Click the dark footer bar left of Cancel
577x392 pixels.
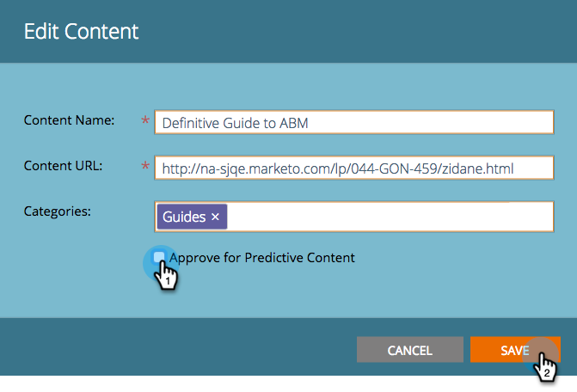[x=176, y=346]
